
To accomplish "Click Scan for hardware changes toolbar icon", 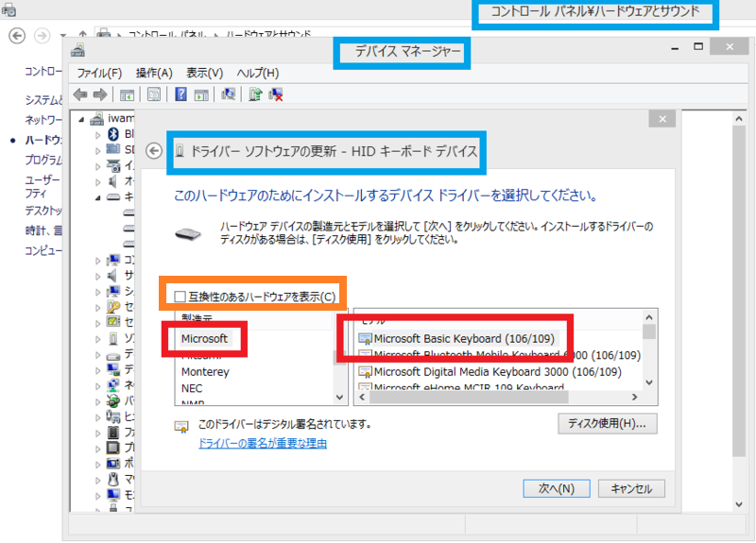I will click(228, 93).
